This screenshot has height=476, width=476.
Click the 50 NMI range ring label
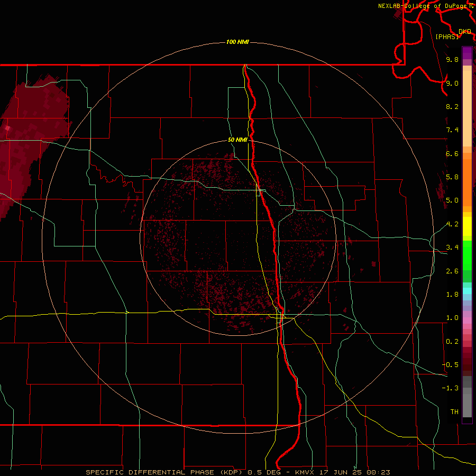(237, 140)
